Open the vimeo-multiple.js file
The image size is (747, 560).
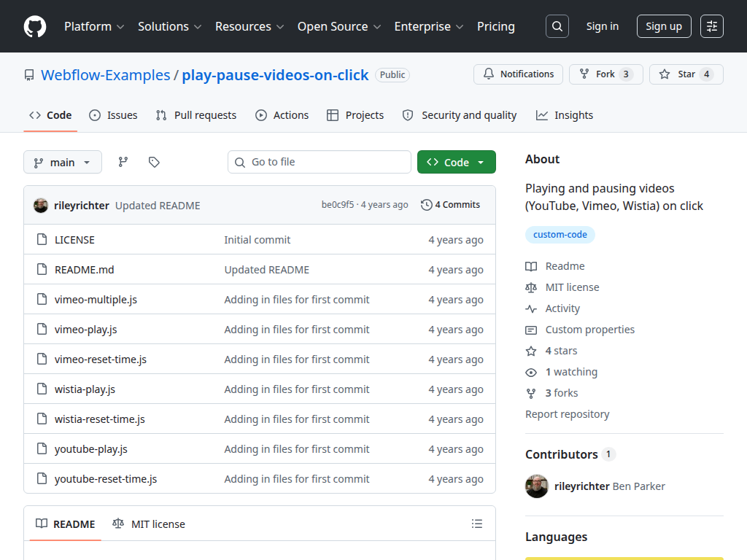pyautogui.click(x=96, y=300)
